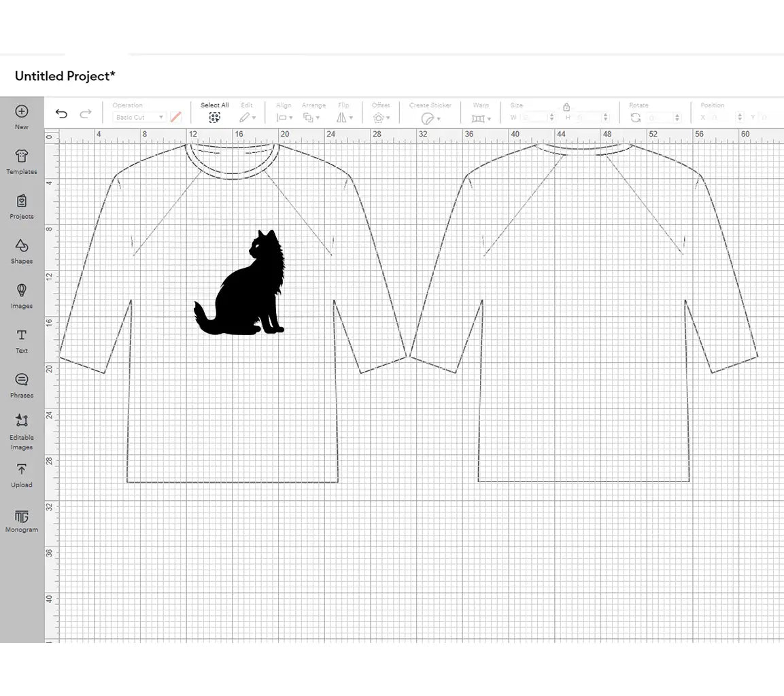Toggle the size aspect ratio lock
784x696 pixels.
point(566,107)
